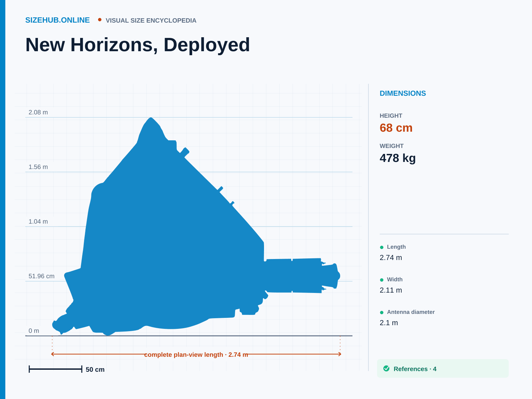Click the orange dot separator in header
This screenshot has height=399, width=532.
[100, 20]
